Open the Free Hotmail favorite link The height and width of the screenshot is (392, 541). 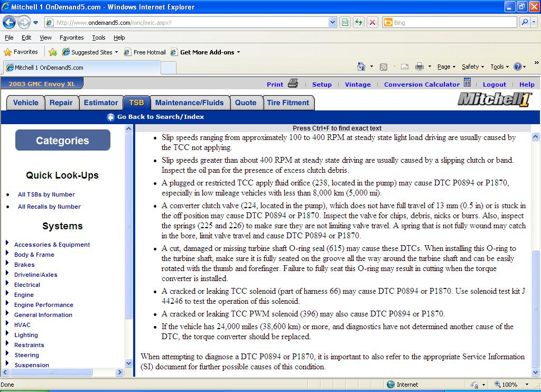coord(145,52)
